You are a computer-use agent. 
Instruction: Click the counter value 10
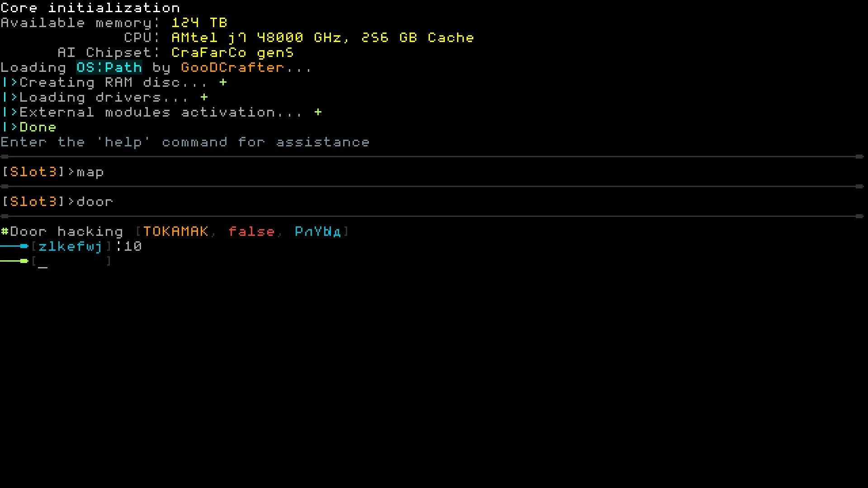click(133, 247)
